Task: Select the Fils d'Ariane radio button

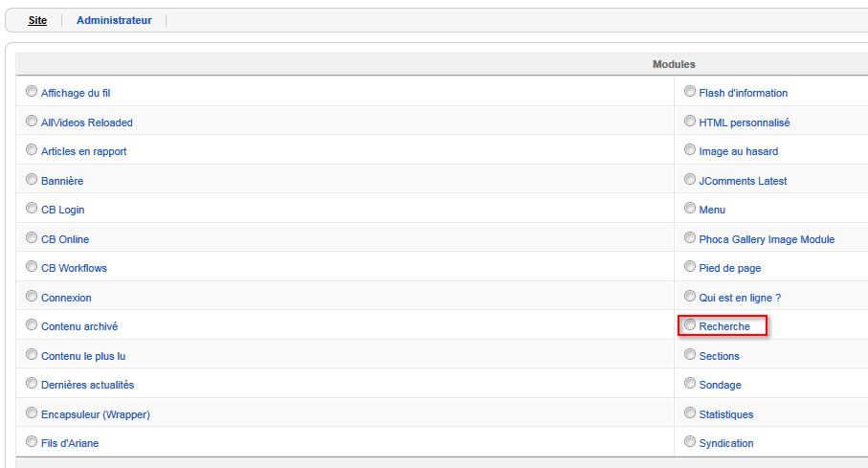Action: pyautogui.click(x=32, y=442)
